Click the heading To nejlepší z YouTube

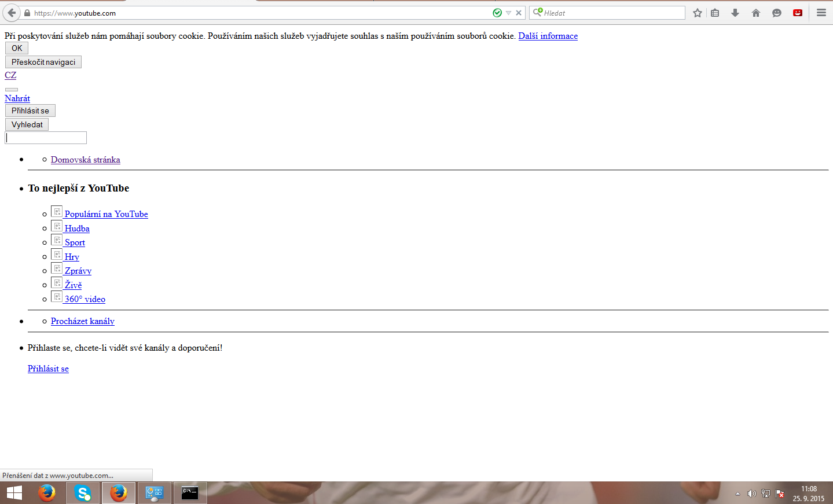[79, 188]
